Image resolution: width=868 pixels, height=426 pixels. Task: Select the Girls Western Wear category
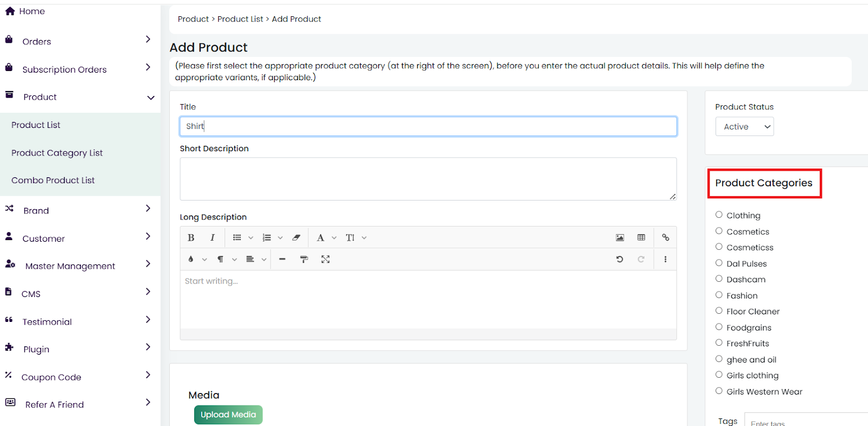pos(719,391)
